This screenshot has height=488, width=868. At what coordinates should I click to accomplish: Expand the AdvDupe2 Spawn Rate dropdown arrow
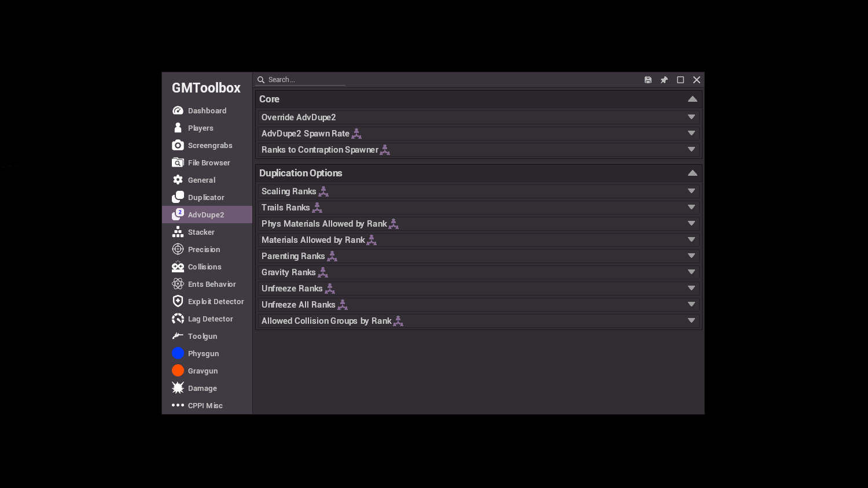coord(692,134)
